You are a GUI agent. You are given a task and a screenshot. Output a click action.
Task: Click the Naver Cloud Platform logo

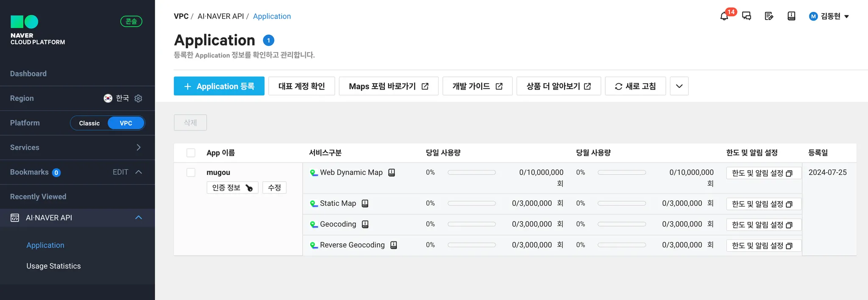pyautogui.click(x=38, y=30)
